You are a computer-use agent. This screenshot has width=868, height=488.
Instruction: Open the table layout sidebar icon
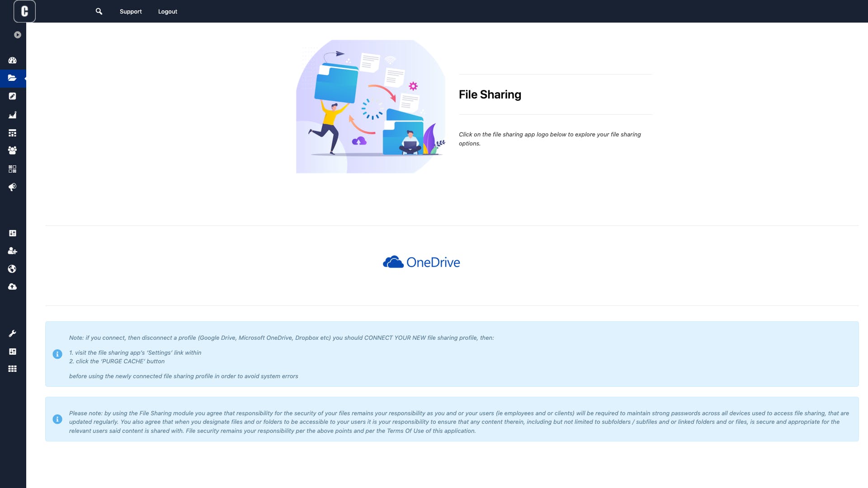click(13, 133)
